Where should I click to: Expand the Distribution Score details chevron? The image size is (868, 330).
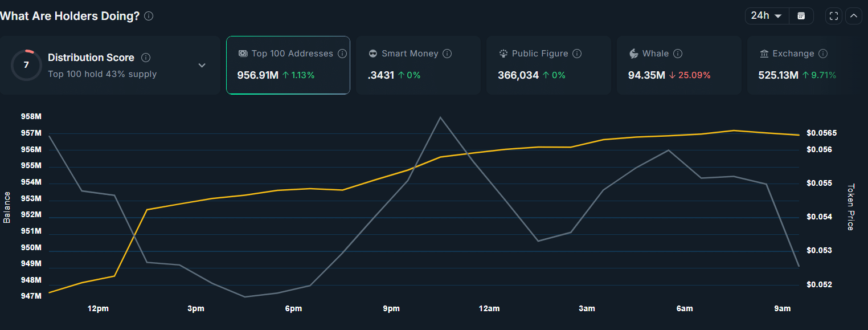coord(202,66)
